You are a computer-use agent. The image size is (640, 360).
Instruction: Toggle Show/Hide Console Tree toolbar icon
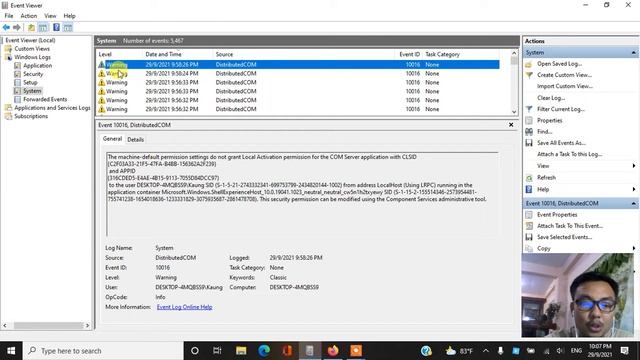point(43,27)
